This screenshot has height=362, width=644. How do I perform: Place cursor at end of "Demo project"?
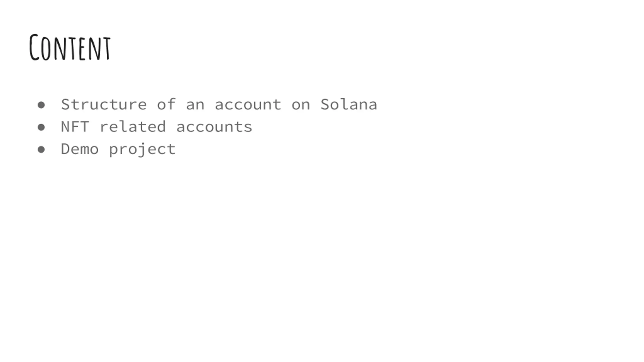(176, 149)
